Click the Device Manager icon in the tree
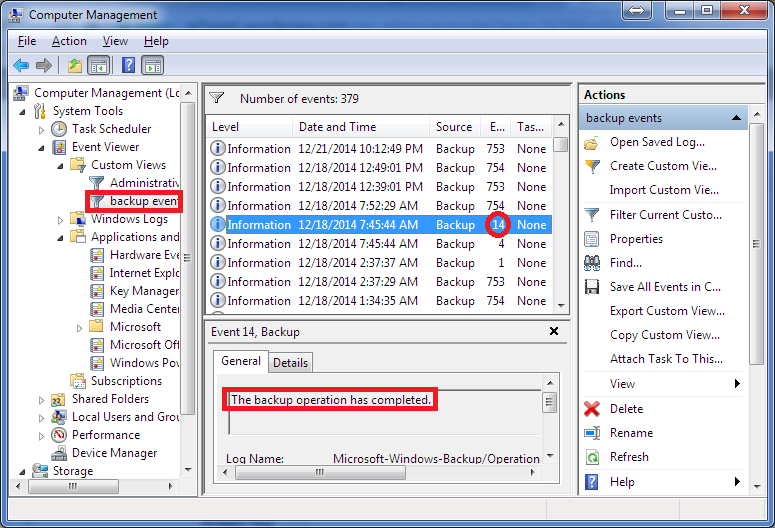 59,453
